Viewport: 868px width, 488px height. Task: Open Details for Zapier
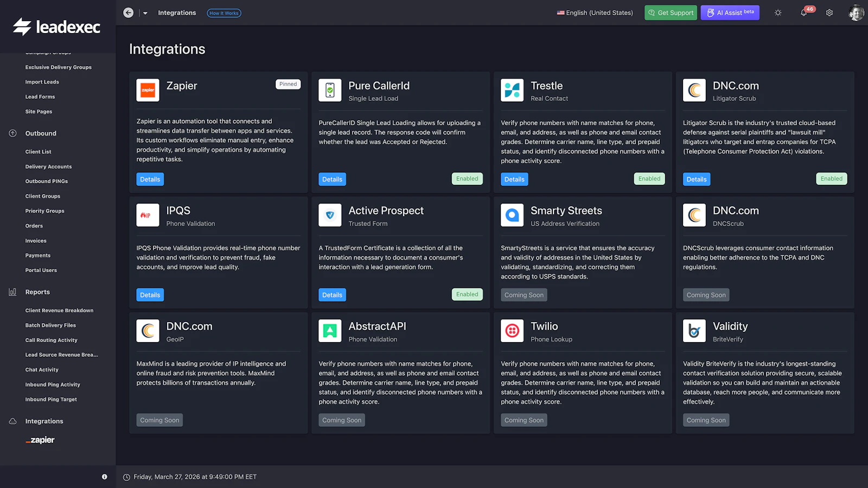tap(150, 179)
